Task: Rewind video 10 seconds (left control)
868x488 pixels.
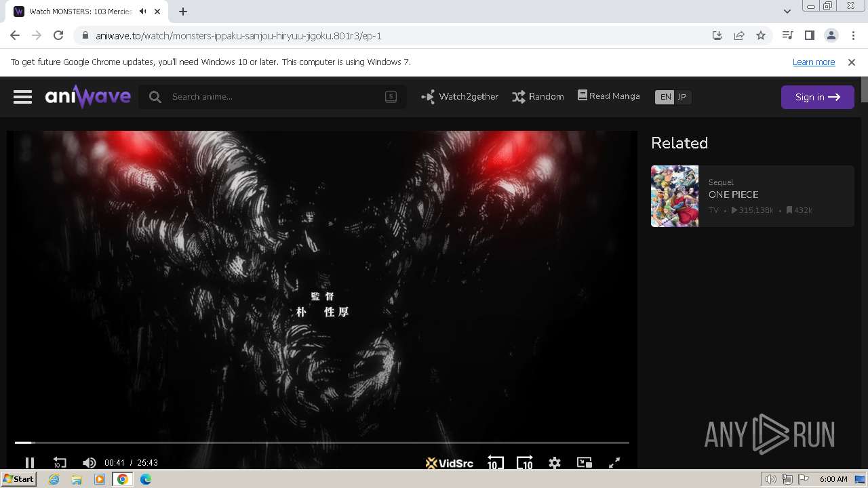Action: 60,462
